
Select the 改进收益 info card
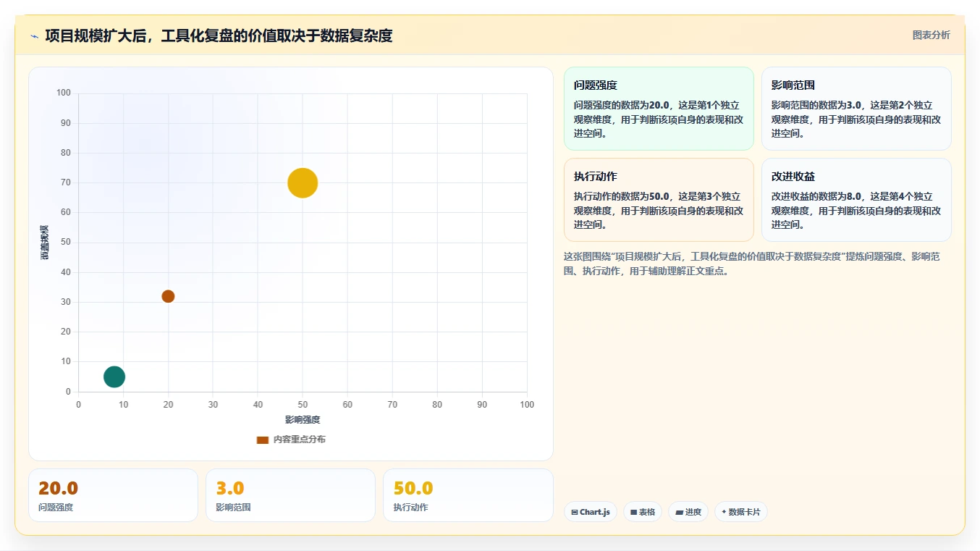pyautogui.click(x=856, y=200)
